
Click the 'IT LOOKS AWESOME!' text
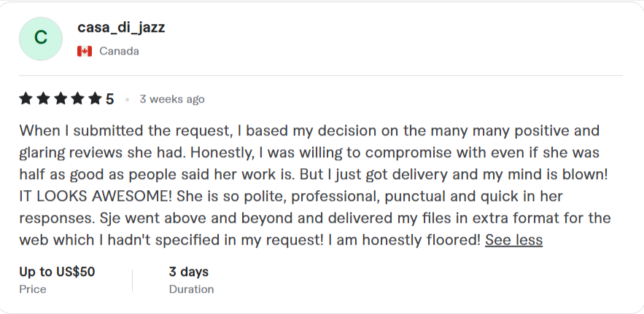(91, 197)
